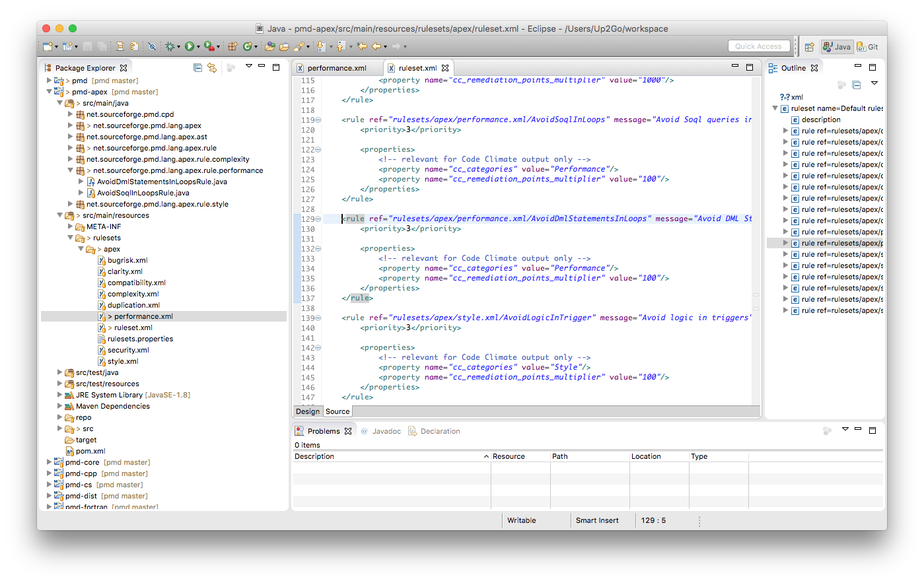This screenshot has height=583, width=924.
Task: Click the Next Annotation icon
Action: 321,46
